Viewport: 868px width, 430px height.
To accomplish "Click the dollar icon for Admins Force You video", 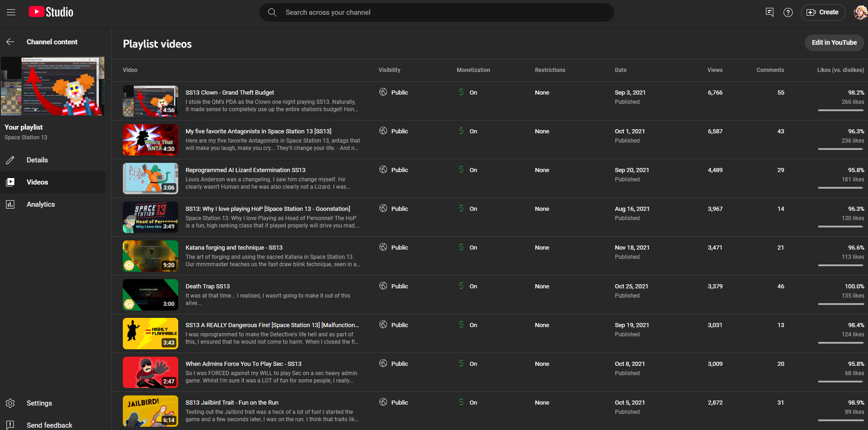I will (461, 363).
